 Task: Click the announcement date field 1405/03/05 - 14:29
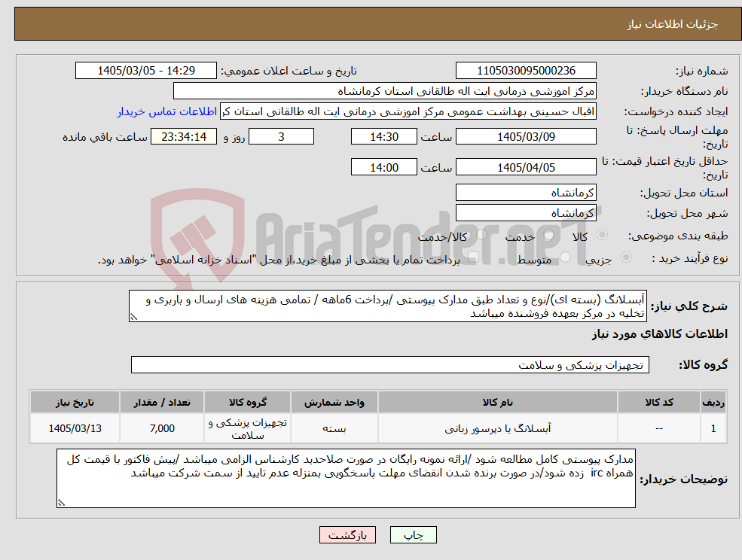tap(146, 71)
